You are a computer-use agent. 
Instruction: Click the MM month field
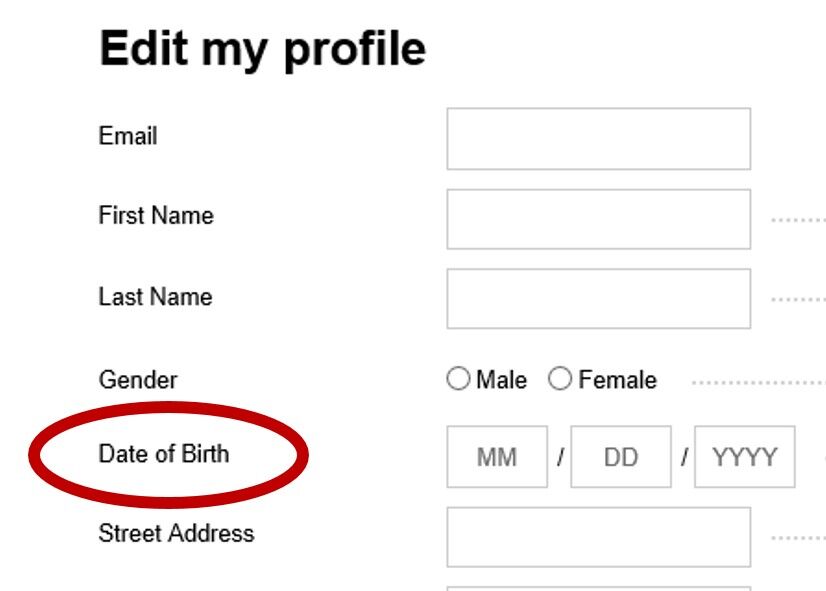tap(497, 457)
